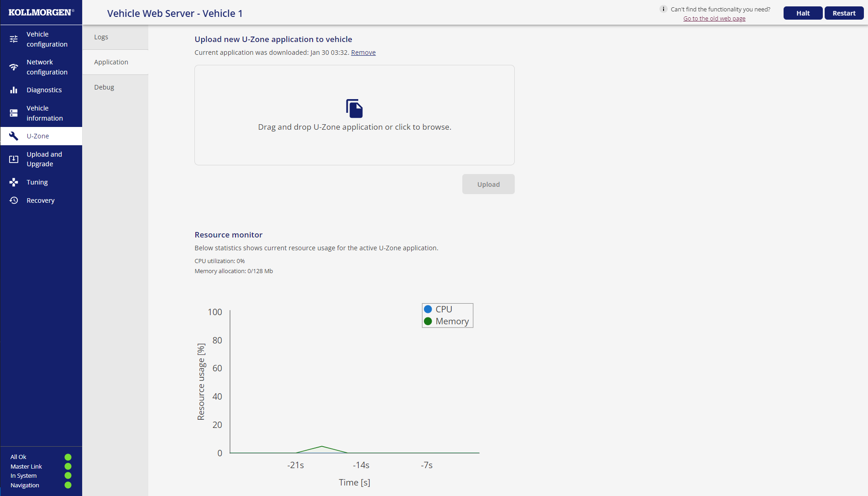Follow Go to the old web page link
This screenshot has width=868, height=496.
[x=714, y=18]
